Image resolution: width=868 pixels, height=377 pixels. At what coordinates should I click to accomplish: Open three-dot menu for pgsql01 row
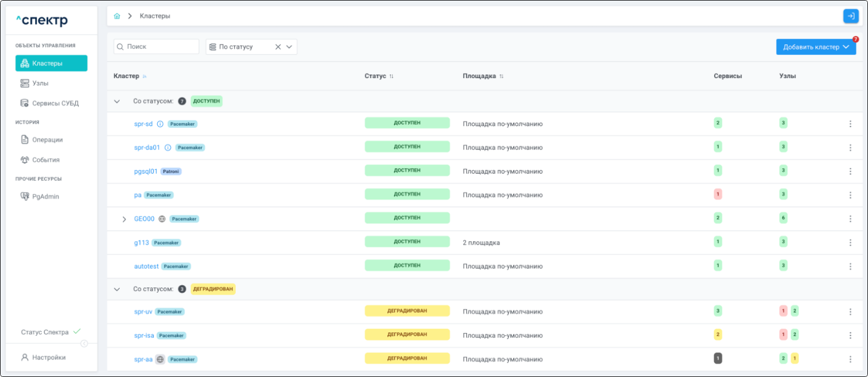pyautogui.click(x=850, y=171)
